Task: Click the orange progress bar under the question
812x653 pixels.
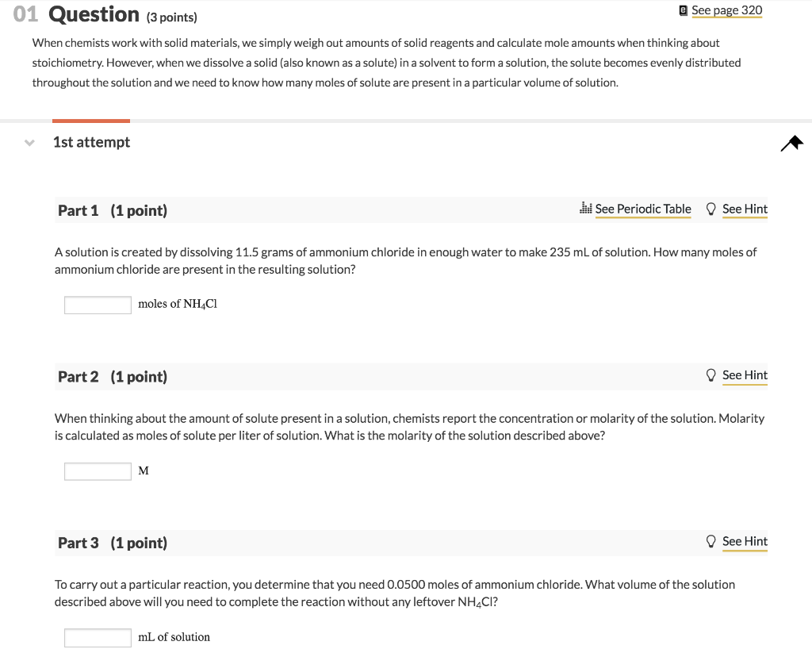Action: pyautogui.click(x=90, y=121)
